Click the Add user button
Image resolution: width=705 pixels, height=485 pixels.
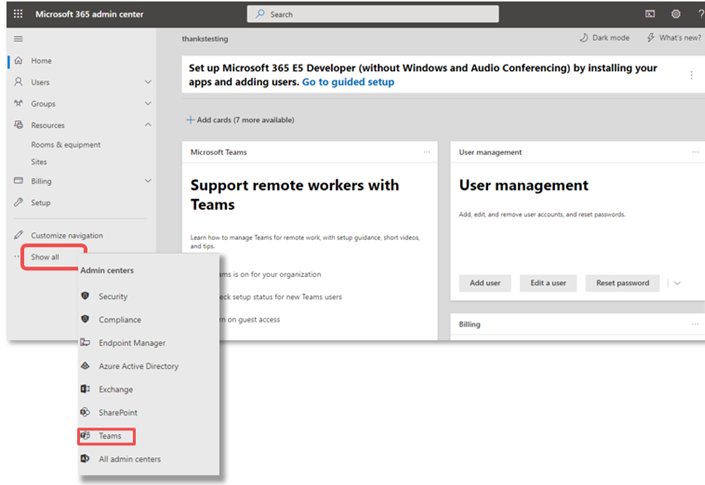coord(485,283)
